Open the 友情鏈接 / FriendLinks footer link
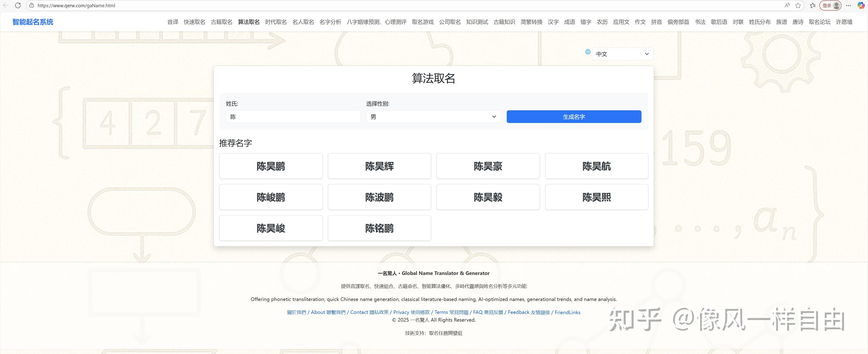868x354 pixels. 556,312
